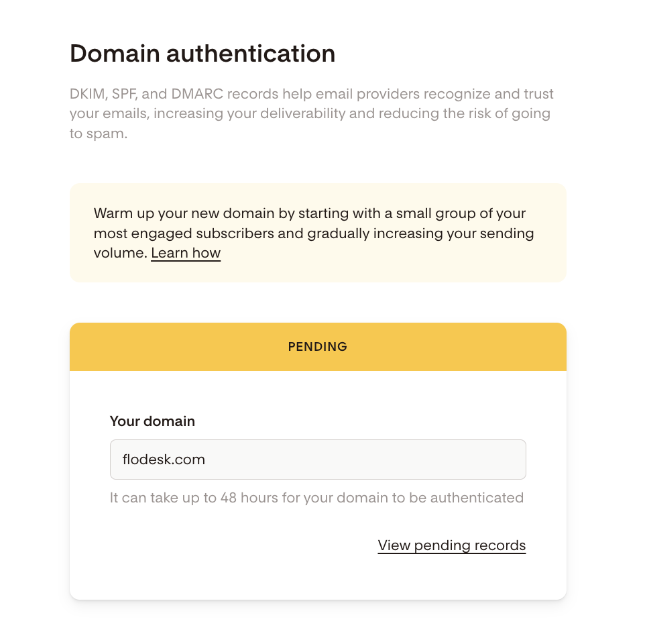Open the Learn how link
The image size is (645, 644).
186,253
